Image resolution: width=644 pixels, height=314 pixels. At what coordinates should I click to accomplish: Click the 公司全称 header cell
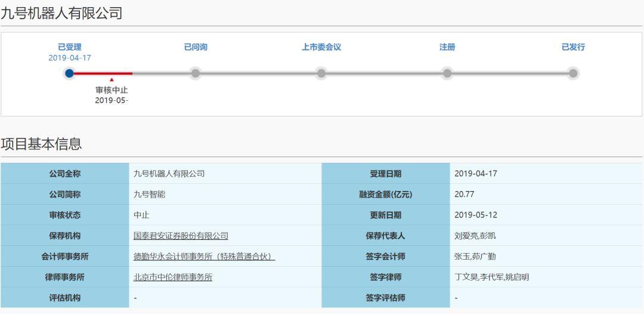(65, 174)
